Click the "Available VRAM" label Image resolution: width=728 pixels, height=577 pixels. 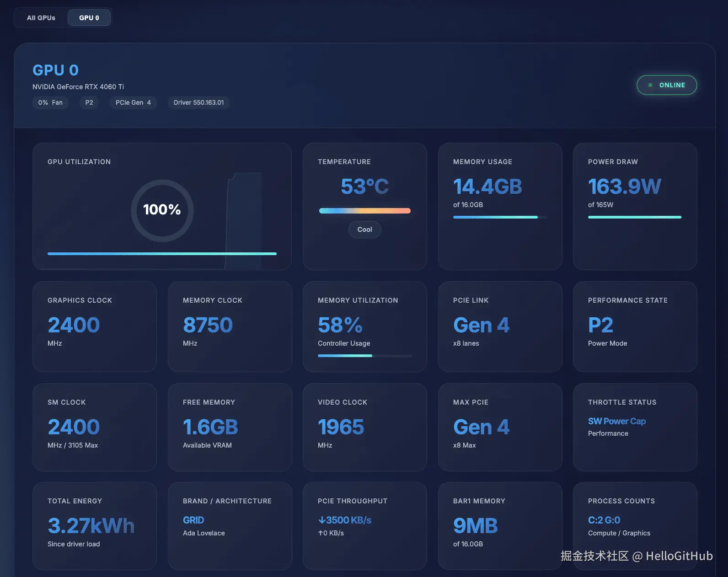tap(207, 445)
